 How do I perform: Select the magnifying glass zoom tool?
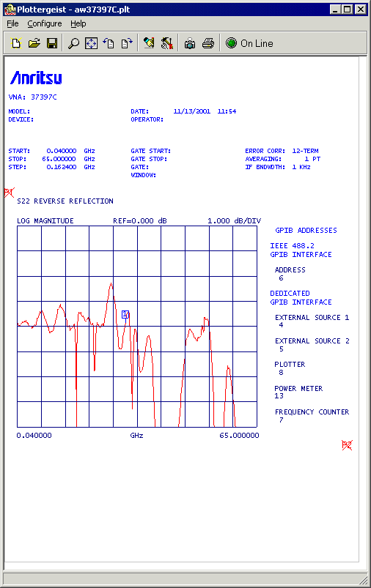point(73,43)
